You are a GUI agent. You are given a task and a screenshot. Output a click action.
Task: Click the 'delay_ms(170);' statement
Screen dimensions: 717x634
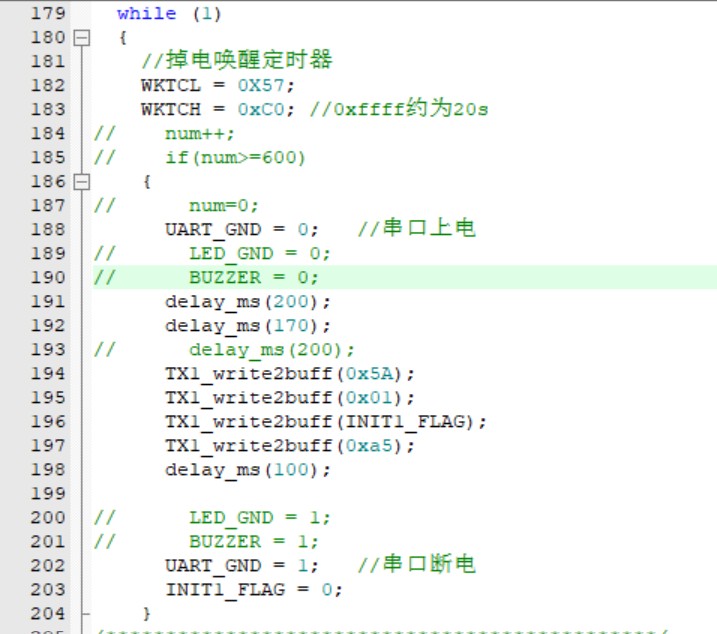click(247, 326)
